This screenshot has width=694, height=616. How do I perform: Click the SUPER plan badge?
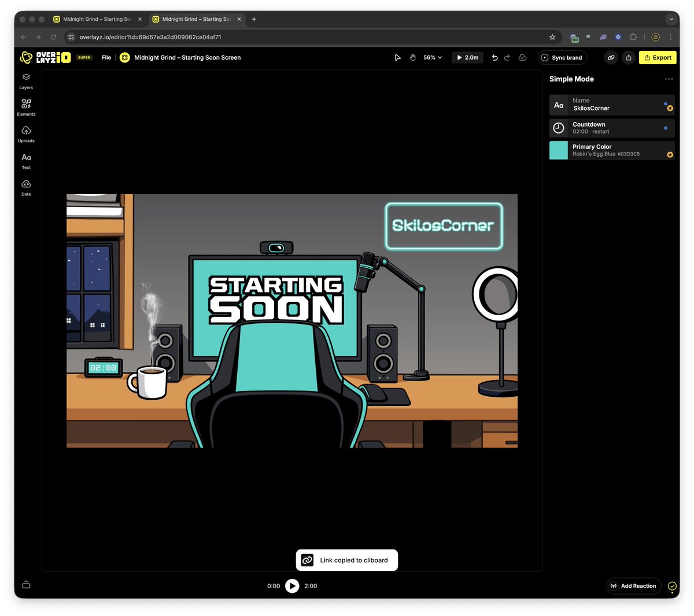coord(84,57)
